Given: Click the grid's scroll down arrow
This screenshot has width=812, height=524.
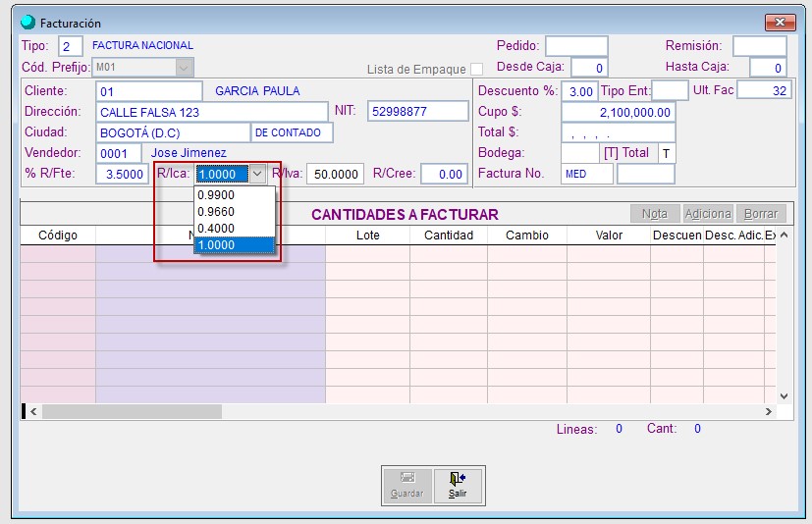Looking at the screenshot, I should (785, 396).
